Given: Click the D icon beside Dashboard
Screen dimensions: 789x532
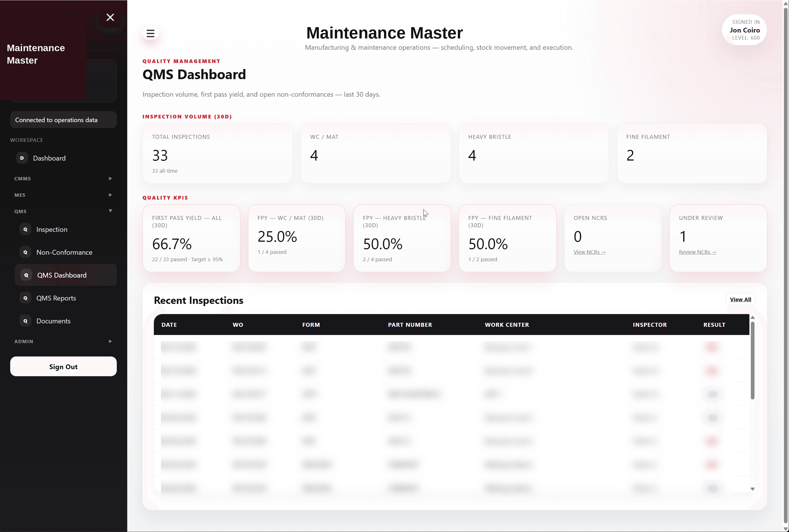Looking at the screenshot, I should click(x=22, y=158).
